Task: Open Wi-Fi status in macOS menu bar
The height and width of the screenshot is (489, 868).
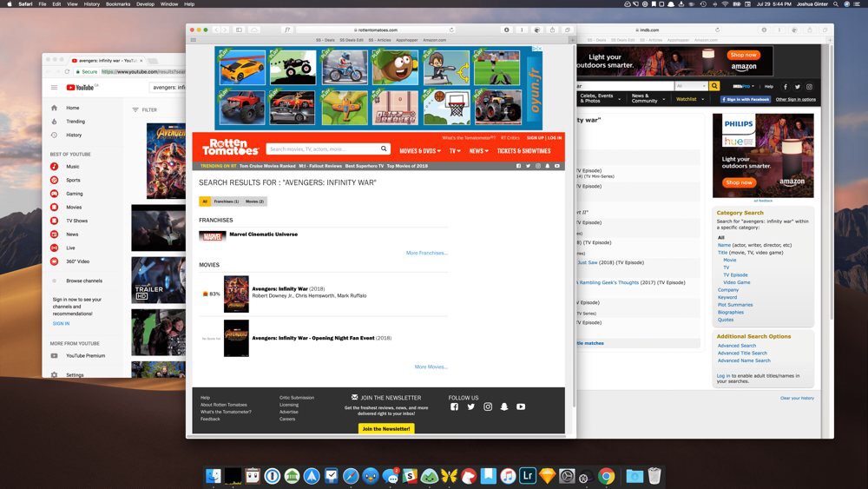Action: (725, 3)
